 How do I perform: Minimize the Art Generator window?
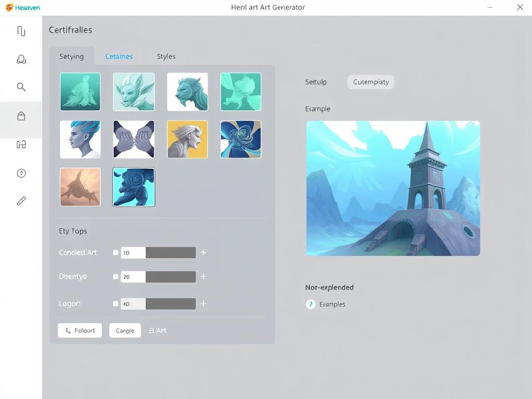490,7
